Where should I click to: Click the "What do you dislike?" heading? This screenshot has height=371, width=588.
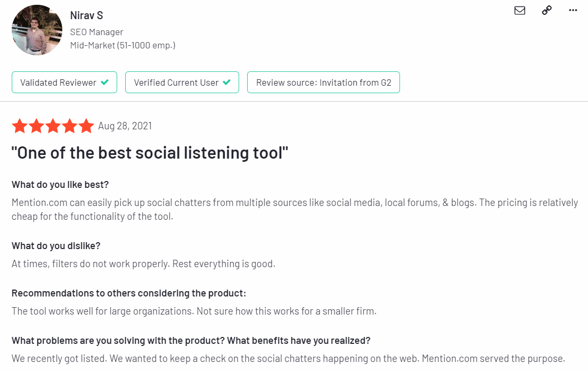(x=56, y=246)
